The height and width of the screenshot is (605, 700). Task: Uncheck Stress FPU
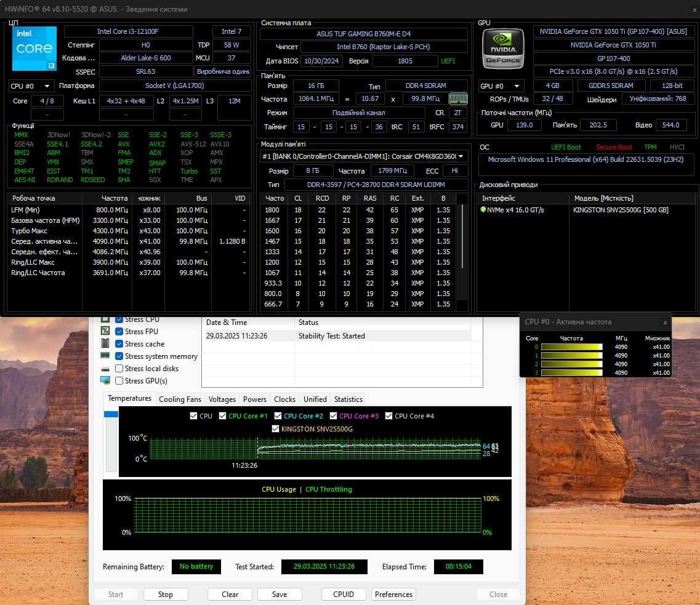[x=119, y=332]
